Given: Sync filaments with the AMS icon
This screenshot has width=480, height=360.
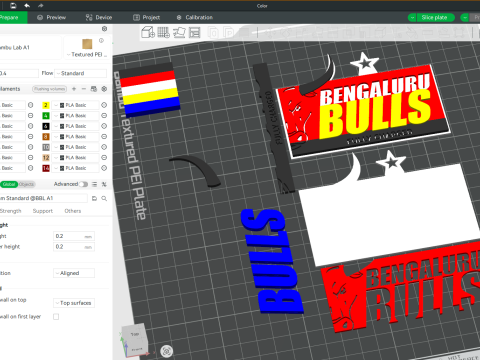Looking at the screenshot, I should 94,89.
